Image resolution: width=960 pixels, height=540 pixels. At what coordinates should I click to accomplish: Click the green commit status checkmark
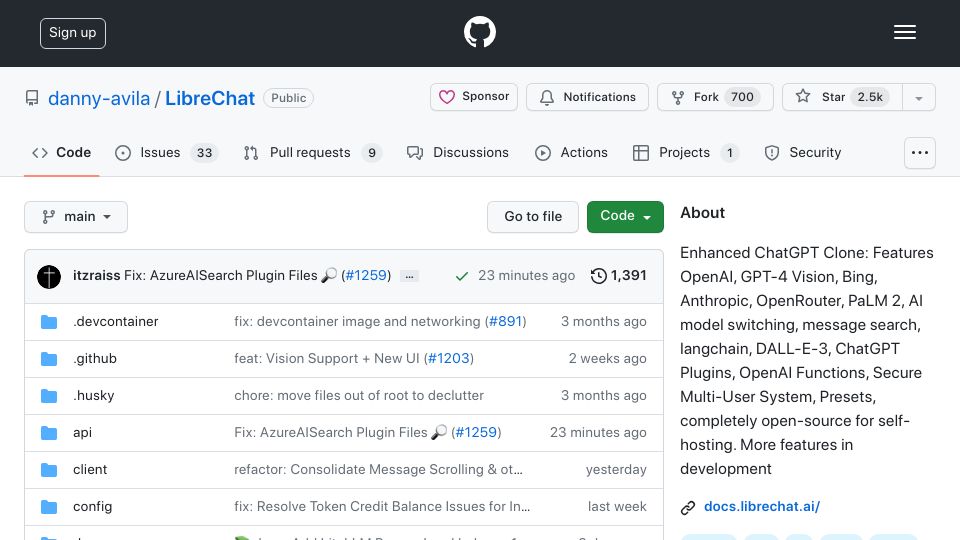462,277
